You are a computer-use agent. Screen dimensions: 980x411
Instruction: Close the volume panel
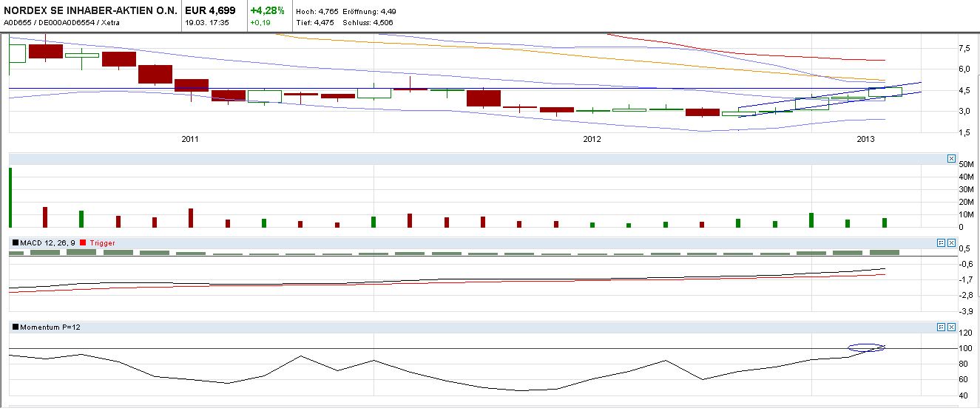(x=951, y=159)
